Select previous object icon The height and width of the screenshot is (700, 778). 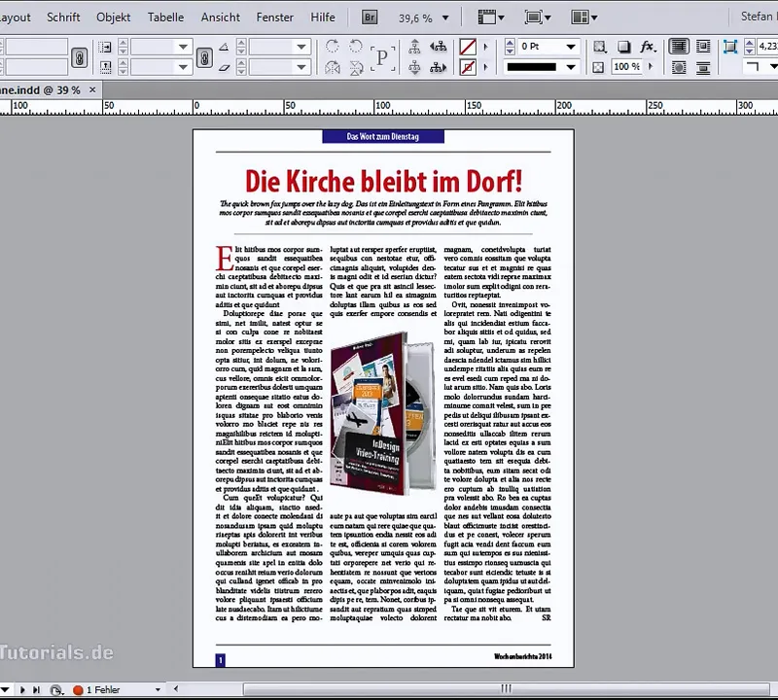tap(439, 47)
